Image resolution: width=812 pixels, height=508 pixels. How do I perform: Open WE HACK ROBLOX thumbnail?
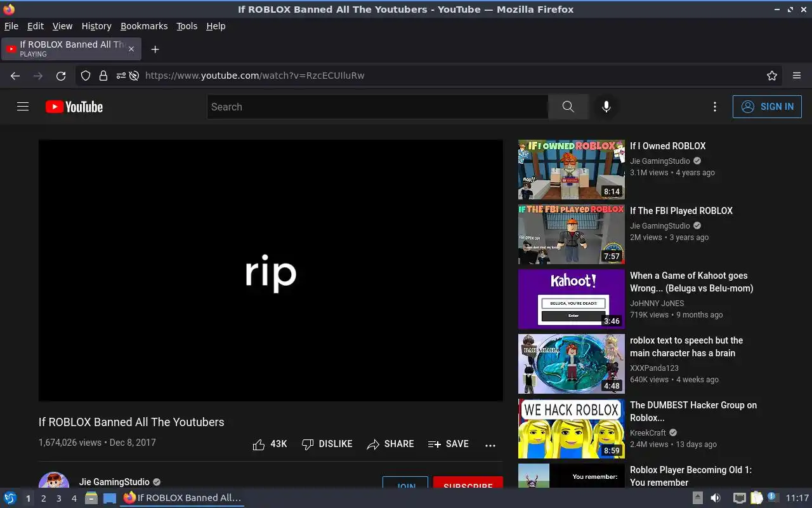[572, 429]
